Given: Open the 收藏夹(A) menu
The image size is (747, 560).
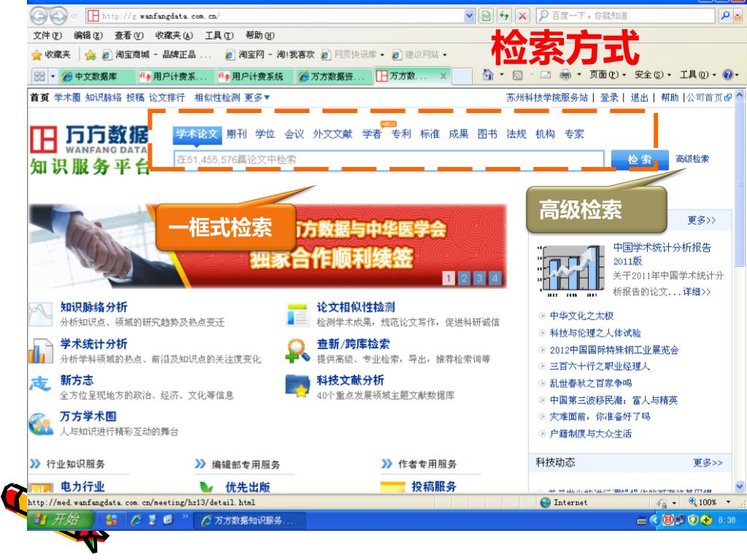Looking at the screenshot, I should pyautogui.click(x=174, y=36).
